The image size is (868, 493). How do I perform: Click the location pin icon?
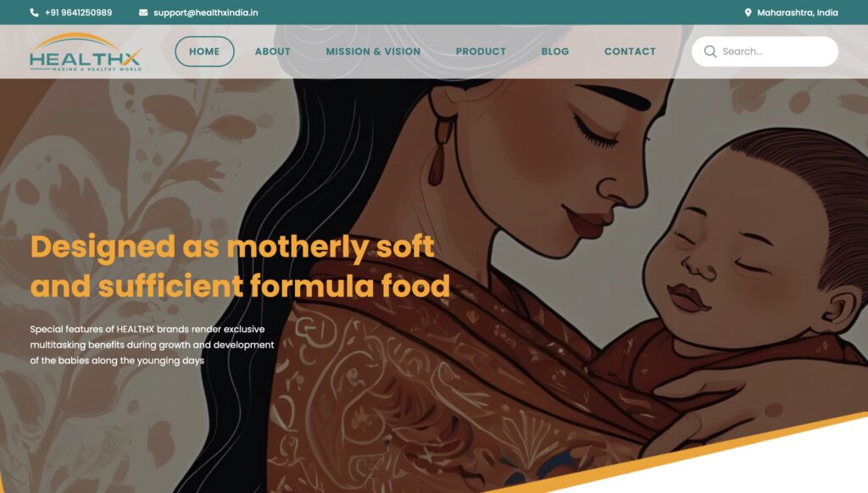748,12
